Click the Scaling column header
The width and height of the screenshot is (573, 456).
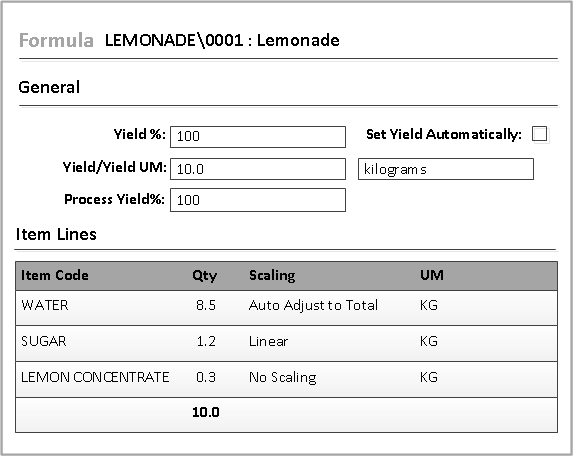(272, 275)
